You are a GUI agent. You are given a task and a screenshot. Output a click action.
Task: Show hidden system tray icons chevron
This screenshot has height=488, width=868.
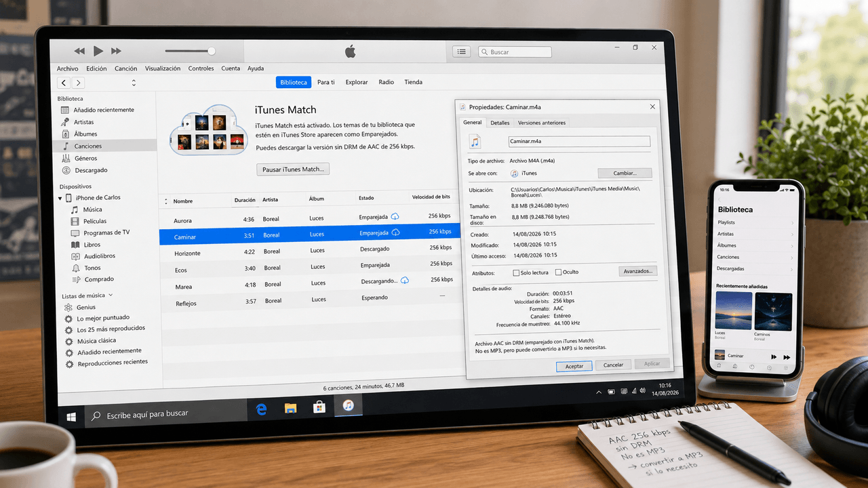point(598,392)
